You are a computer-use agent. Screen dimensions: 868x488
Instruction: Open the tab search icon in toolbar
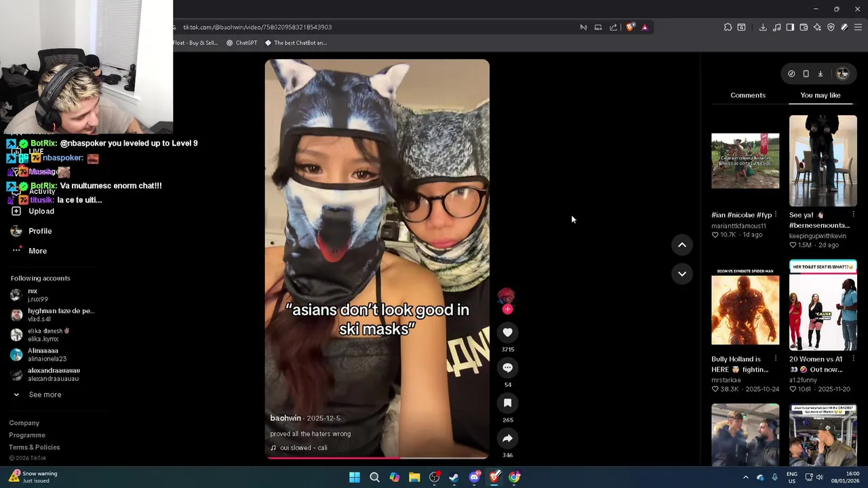point(741,27)
